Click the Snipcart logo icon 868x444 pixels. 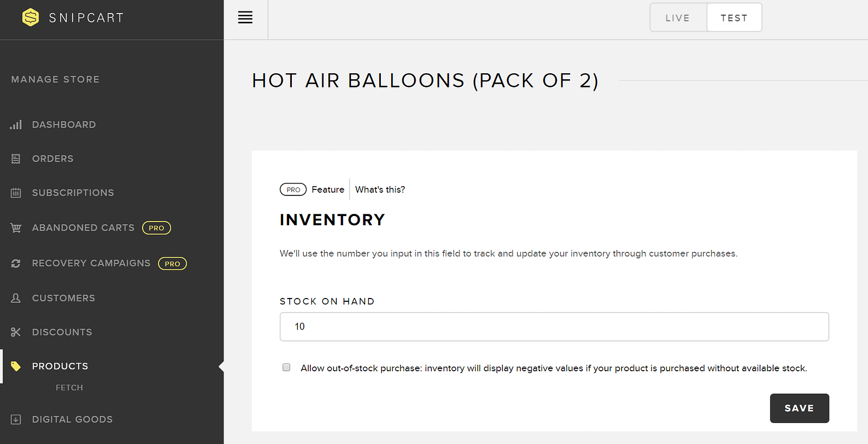30,17
